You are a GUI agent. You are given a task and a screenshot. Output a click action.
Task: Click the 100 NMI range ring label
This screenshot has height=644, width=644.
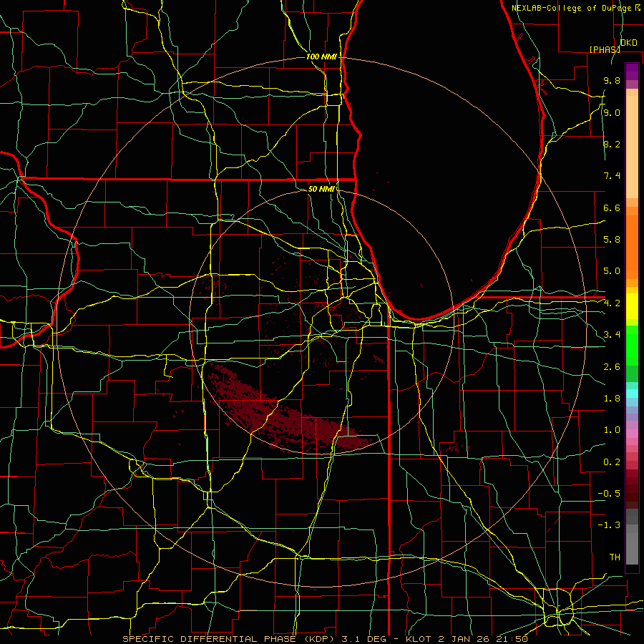(321, 57)
